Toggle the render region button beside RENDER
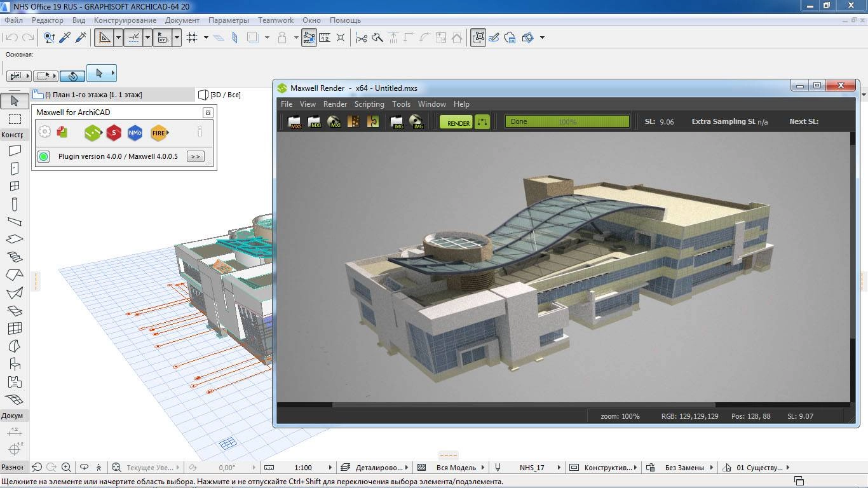The height and width of the screenshot is (488, 868). click(482, 121)
